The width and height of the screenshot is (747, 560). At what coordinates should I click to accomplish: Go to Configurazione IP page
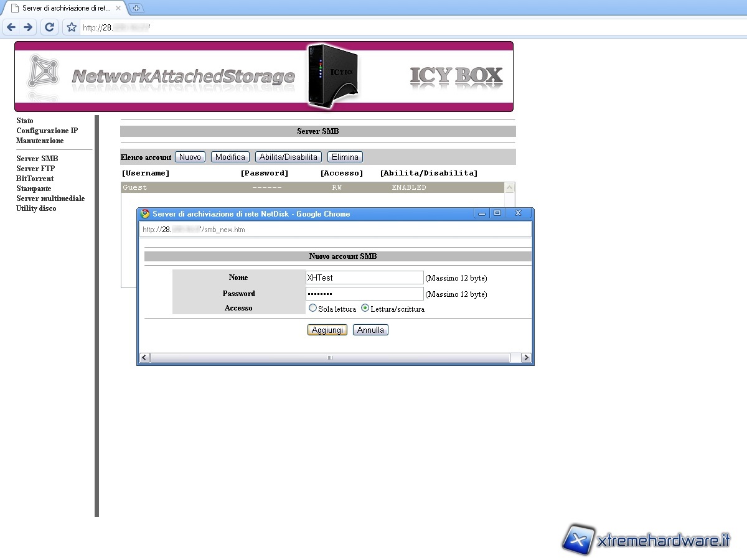[47, 131]
